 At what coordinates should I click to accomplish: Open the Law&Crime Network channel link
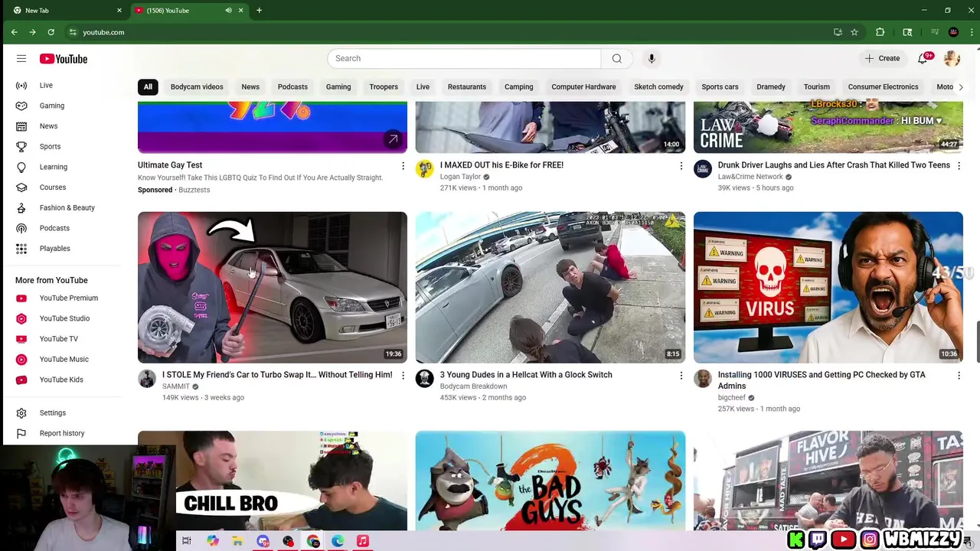750,177
